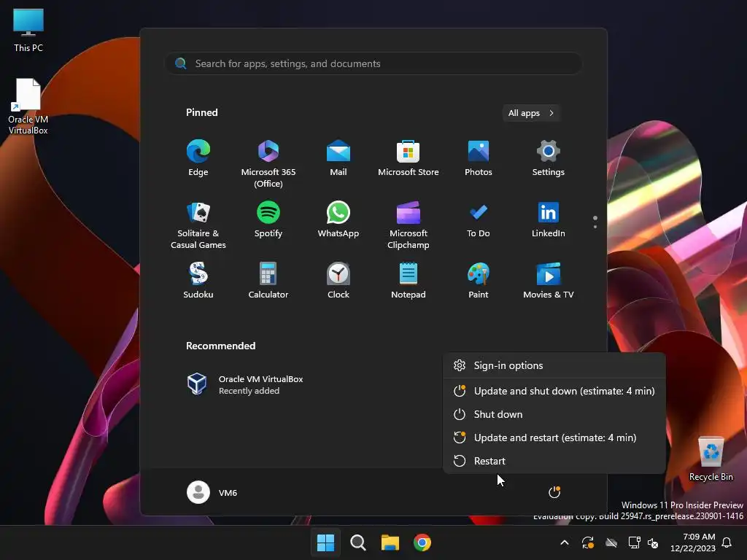Viewport: 747px width, 560px height.
Task: Open the To Do app
Action: (x=479, y=219)
